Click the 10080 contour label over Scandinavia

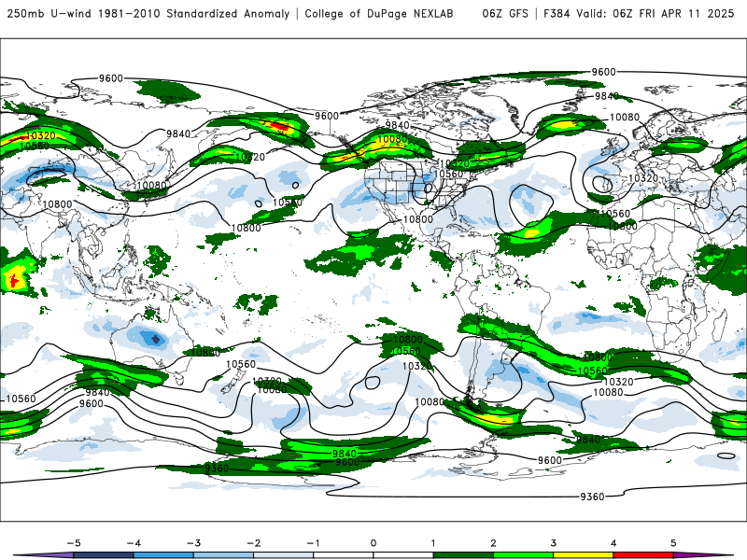point(625,118)
